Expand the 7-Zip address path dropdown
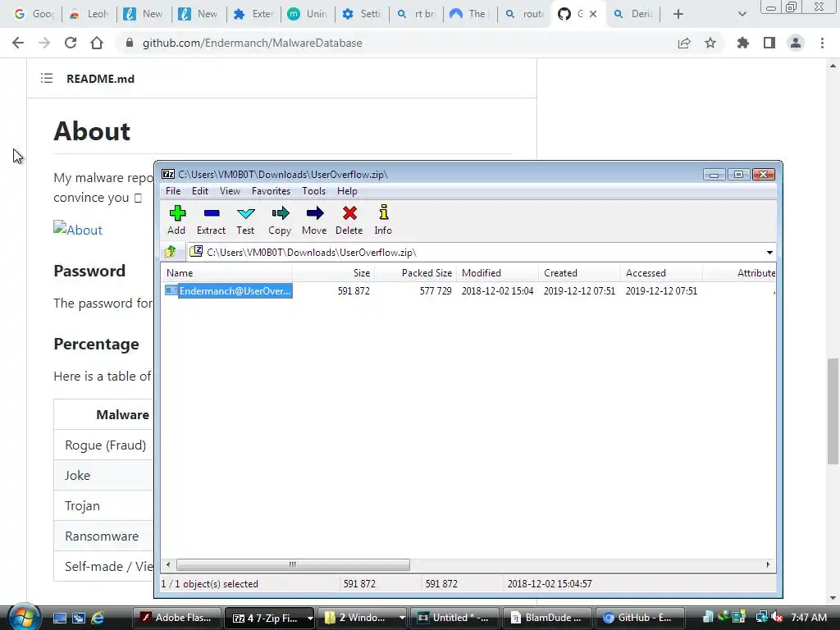 pos(769,253)
